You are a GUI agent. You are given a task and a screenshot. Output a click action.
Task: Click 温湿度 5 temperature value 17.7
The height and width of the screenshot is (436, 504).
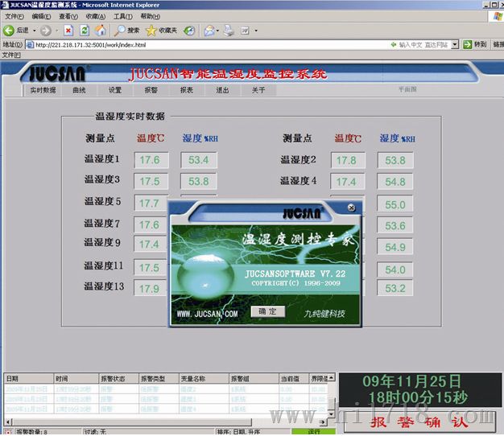click(x=150, y=203)
